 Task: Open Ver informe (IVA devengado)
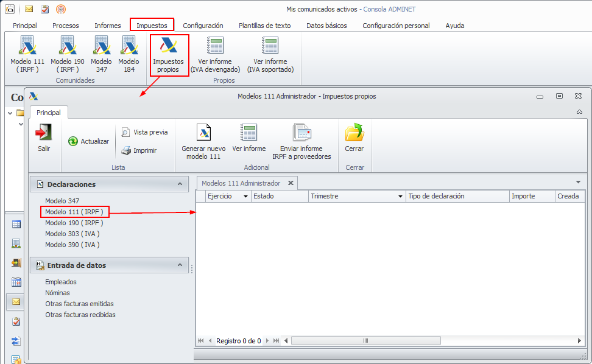tap(215, 54)
